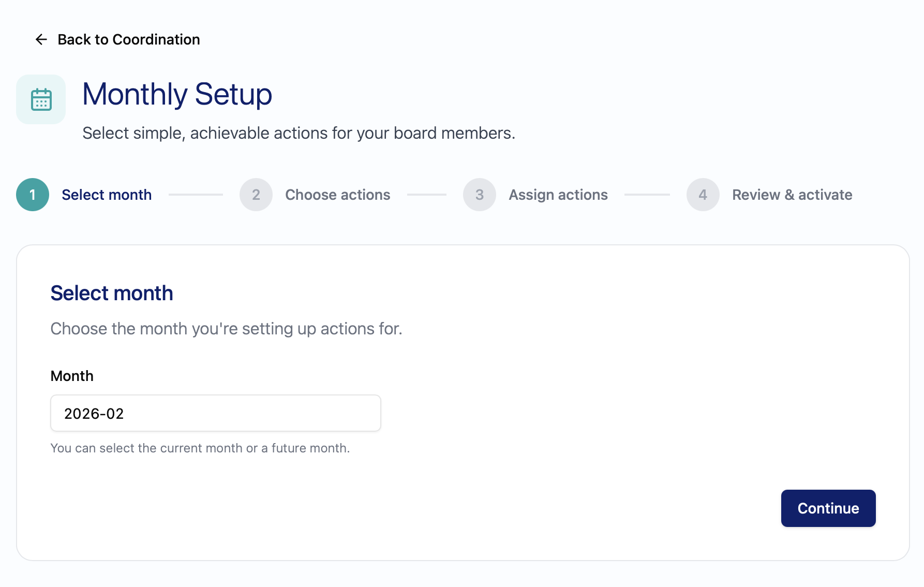
Task: Click "Choose the month" description text
Action: 226,329
